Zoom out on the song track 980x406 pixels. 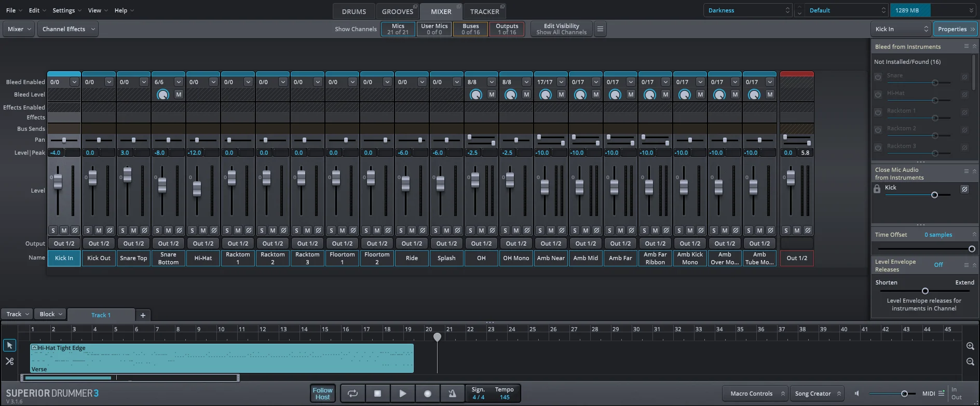[970, 361]
